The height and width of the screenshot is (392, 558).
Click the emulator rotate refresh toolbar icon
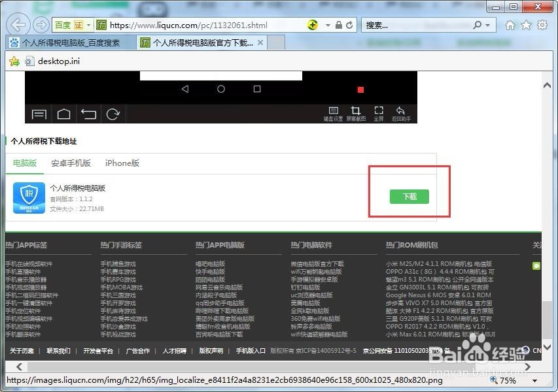[x=113, y=114]
